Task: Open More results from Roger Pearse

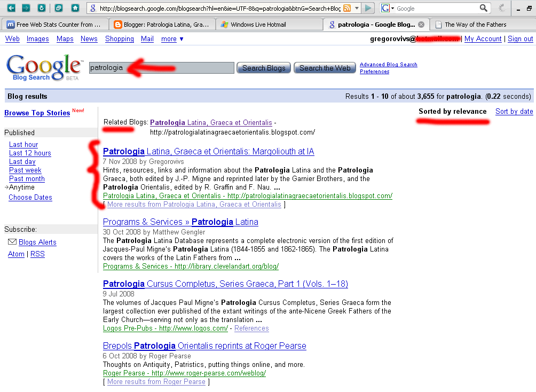Action: click(156, 381)
